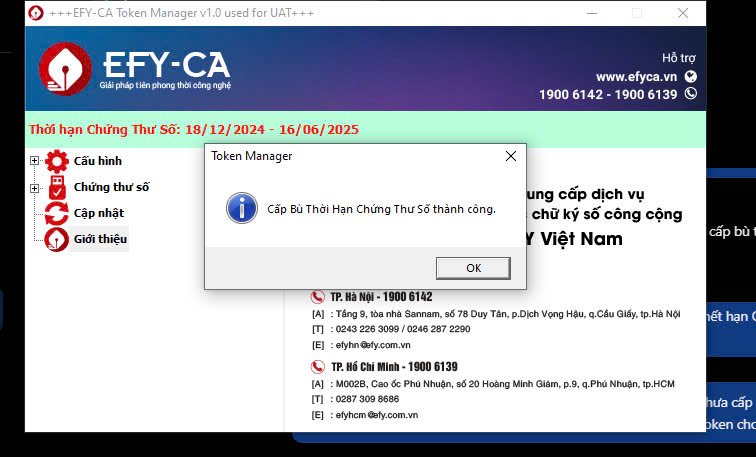Open the www.efyca.vn support link
Image resolution: width=756 pixels, height=457 pixels.
636,77
